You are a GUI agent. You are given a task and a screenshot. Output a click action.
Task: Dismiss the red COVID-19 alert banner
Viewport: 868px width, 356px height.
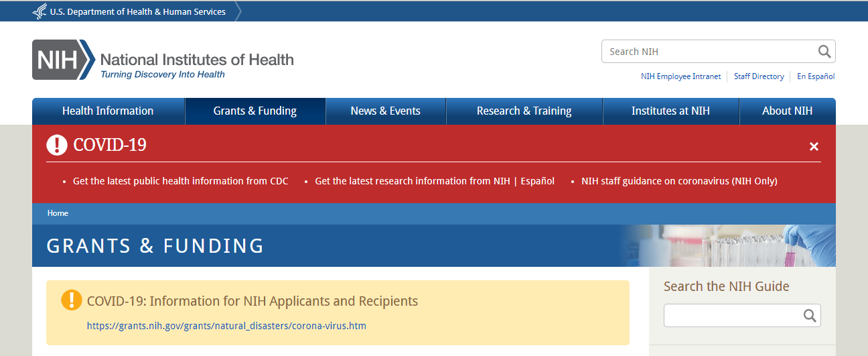[x=814, y=146]
